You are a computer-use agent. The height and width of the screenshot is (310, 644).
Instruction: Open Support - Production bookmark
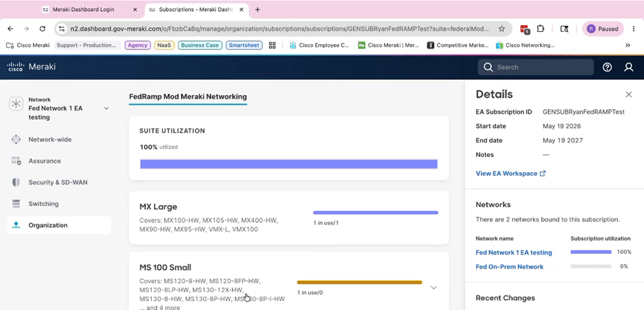click(x=87, y=45)
